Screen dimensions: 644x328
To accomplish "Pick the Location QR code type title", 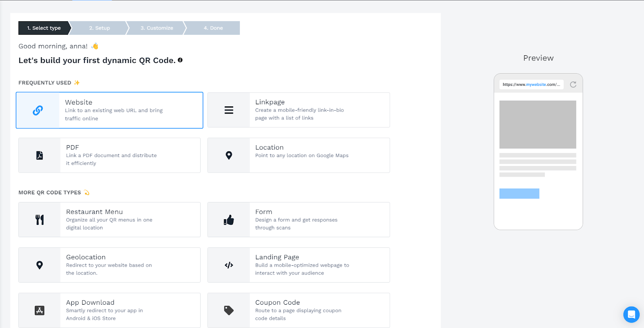I will 269,147.
